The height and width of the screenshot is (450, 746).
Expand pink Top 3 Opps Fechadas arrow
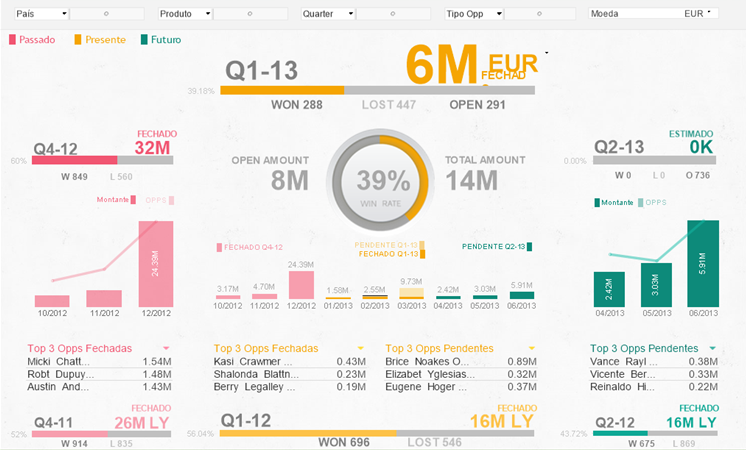tap(166, 348)
